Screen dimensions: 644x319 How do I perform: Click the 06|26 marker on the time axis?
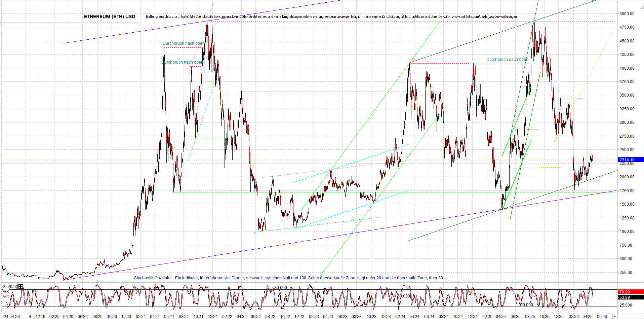click(602, 317)
